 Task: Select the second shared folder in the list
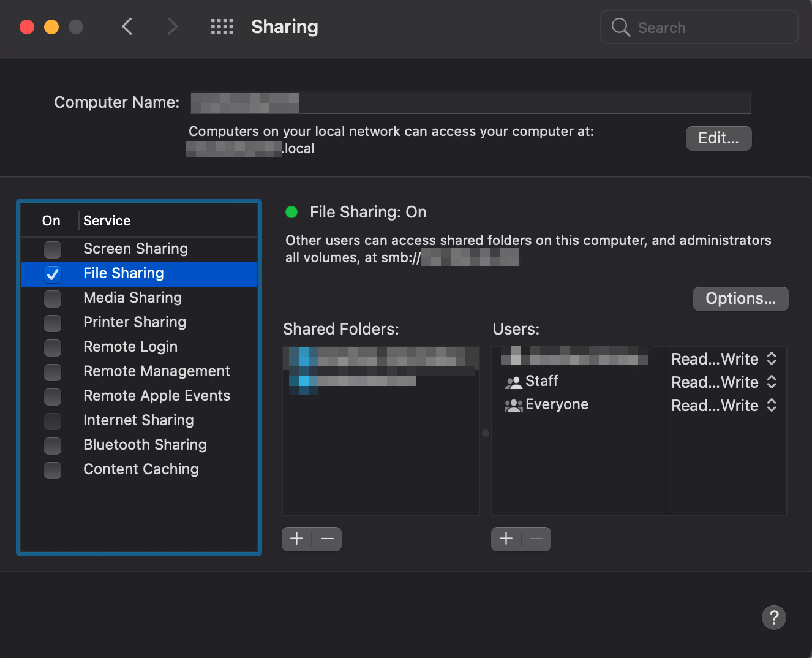pyautogui.click(x=380, y=382)
